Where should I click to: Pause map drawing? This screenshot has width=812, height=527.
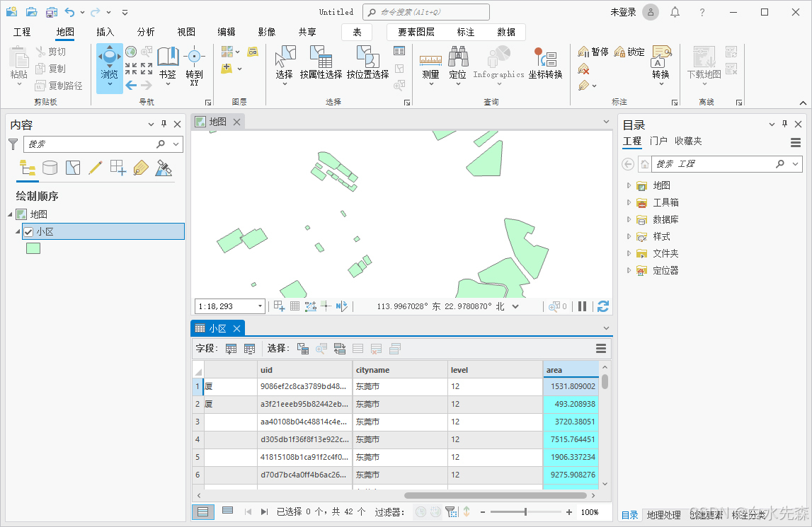[582, 306]
